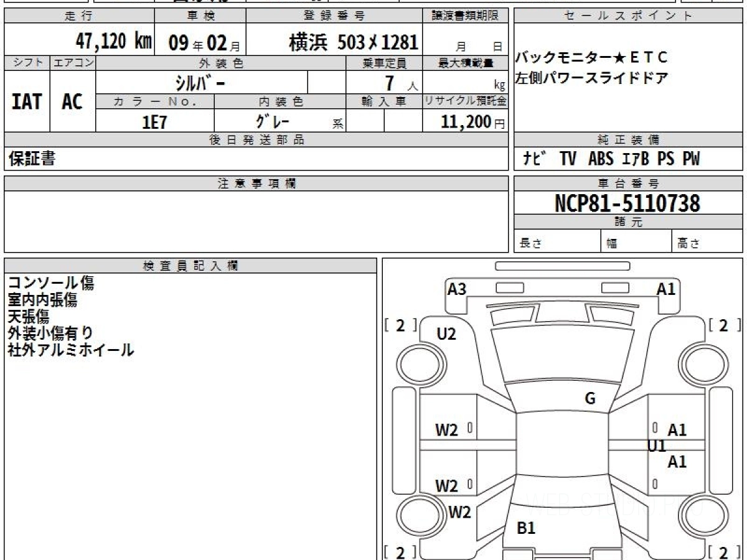Select inspector note 天張傷
The width and height of the screenshot is (747, 560).
click(x=28, y=316)
